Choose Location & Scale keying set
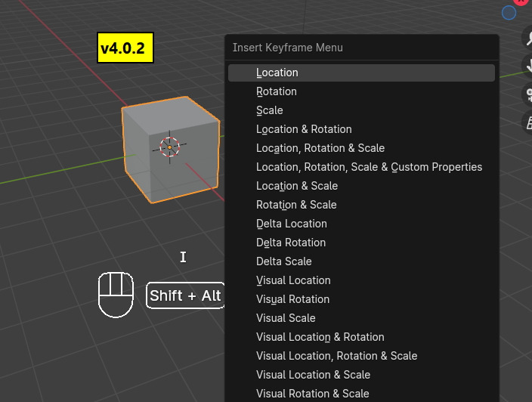532x402 pixels. point(361,186)
